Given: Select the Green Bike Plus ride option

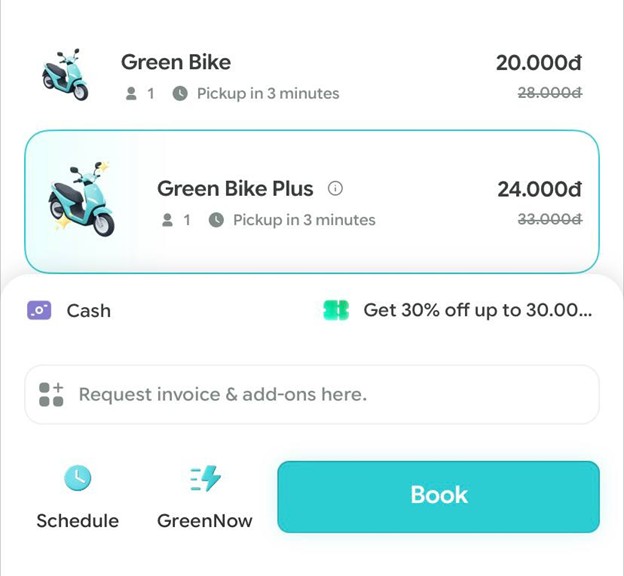Looking at the screenshot, I should (x=312, y=202).
